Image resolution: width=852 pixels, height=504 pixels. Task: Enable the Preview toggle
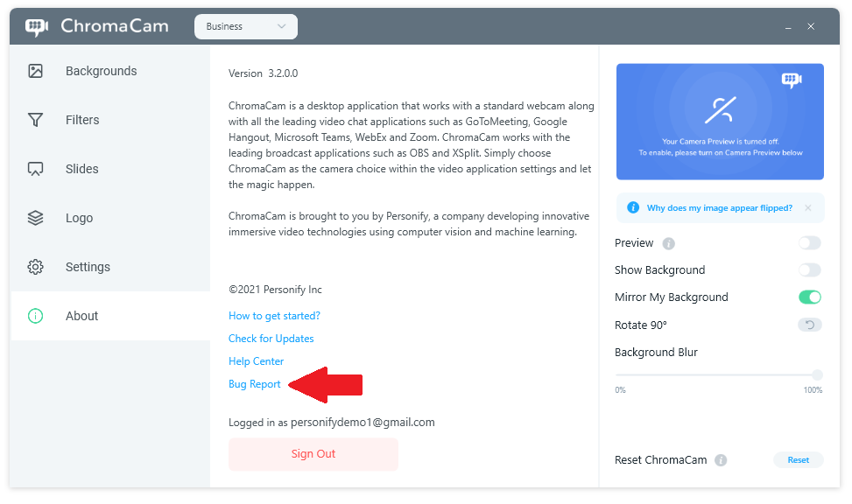pos(809,243)
